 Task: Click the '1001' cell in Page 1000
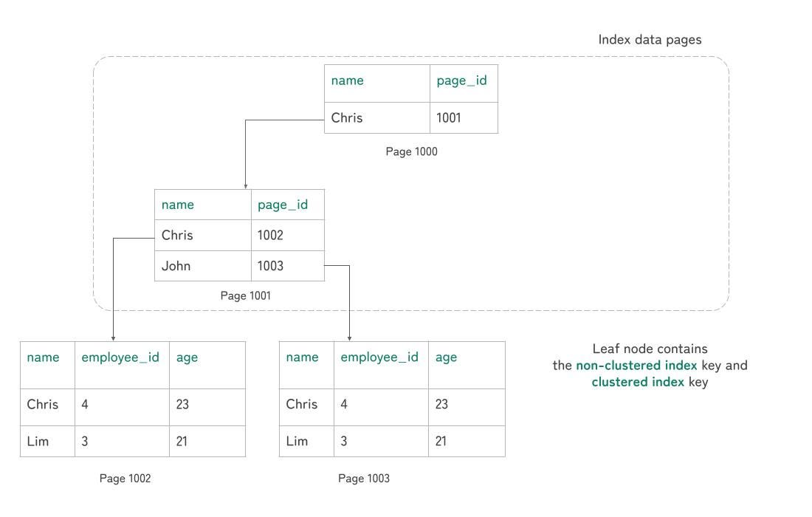pos(464,117)
